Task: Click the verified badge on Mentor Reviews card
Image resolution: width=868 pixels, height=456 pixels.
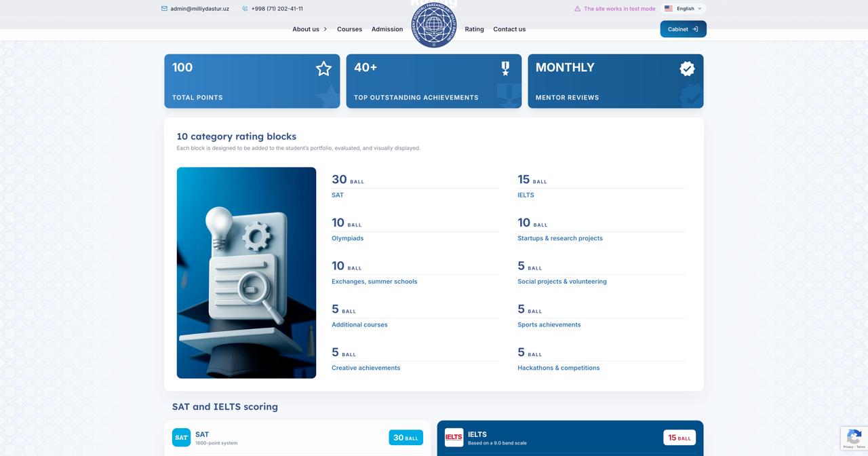Action: pos(687,69)
